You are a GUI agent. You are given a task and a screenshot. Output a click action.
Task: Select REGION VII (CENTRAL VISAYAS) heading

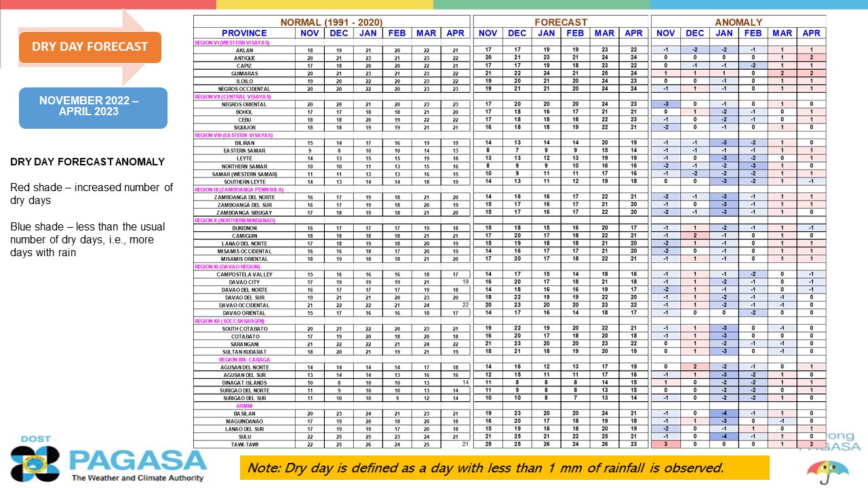[233, 96]
